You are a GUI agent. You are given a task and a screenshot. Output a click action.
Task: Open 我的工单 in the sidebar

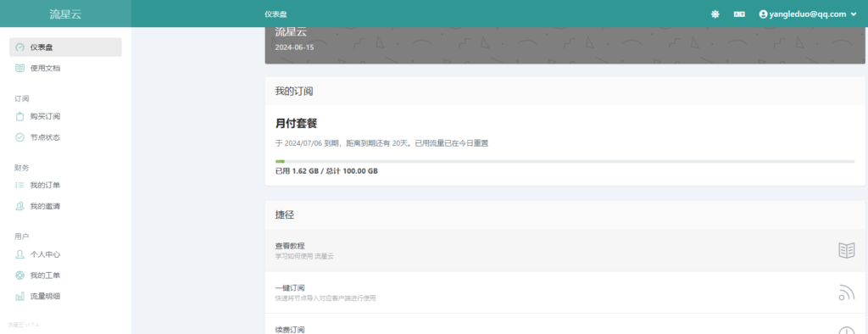pyautogui.click(x=65, y=276)
